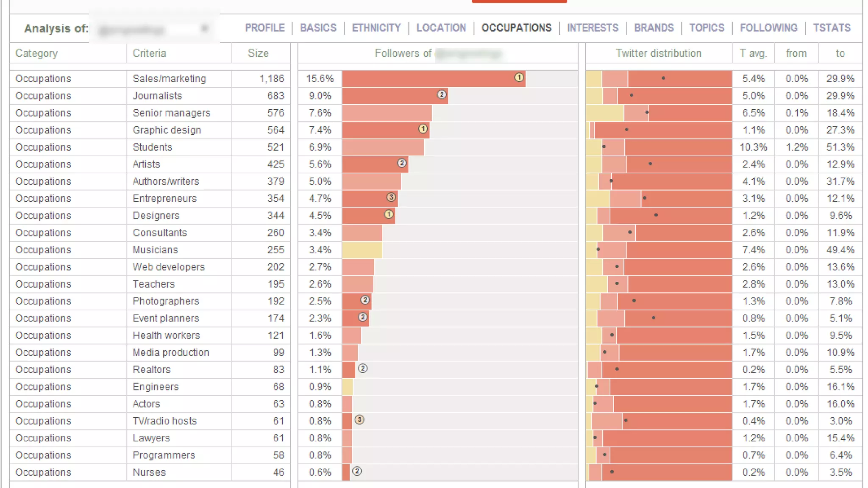This screenshot has width=868, height=488.
Task: Click badge 2 beside Nurses bar
Action: click(x=357, y=471)
